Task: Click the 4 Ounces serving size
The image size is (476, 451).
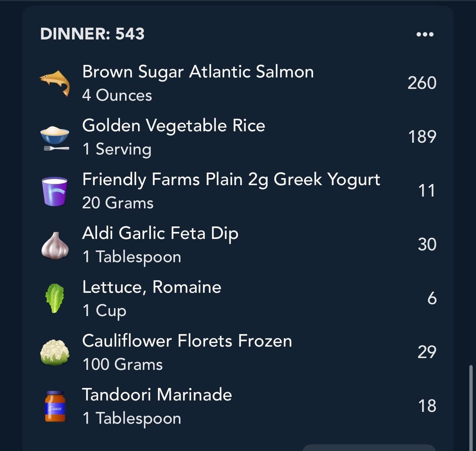Action: pyautogui.click(x=117, y=95)
